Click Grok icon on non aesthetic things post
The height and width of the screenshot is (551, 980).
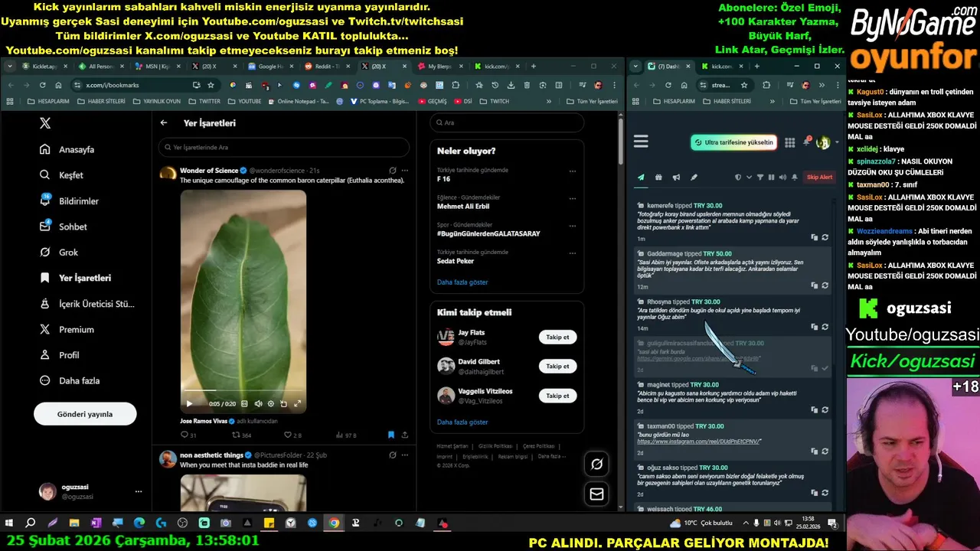point(393,455)
